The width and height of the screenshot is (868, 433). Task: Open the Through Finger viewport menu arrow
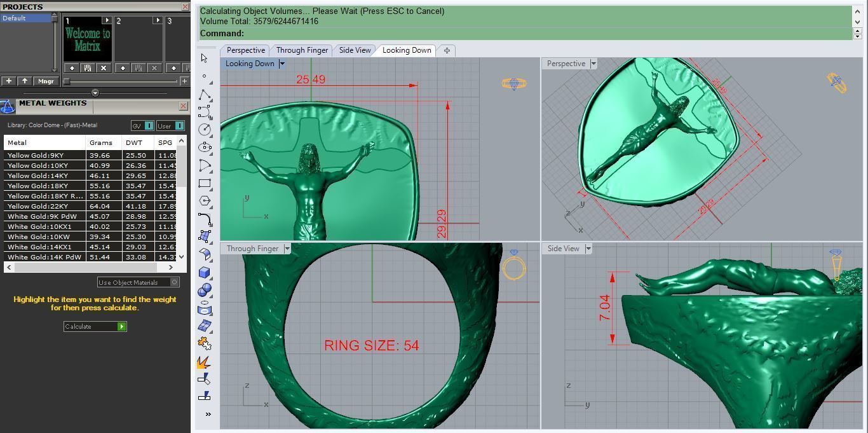(287, 249)
